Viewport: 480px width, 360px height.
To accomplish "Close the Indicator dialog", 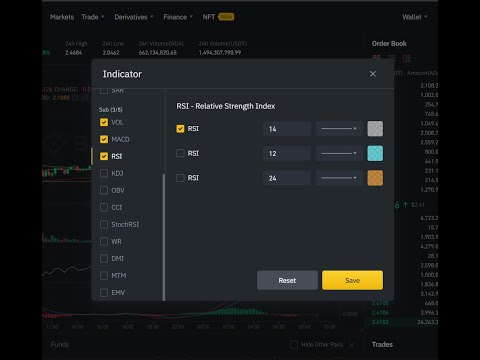I will pyautogui.click(x=373, y=74).
